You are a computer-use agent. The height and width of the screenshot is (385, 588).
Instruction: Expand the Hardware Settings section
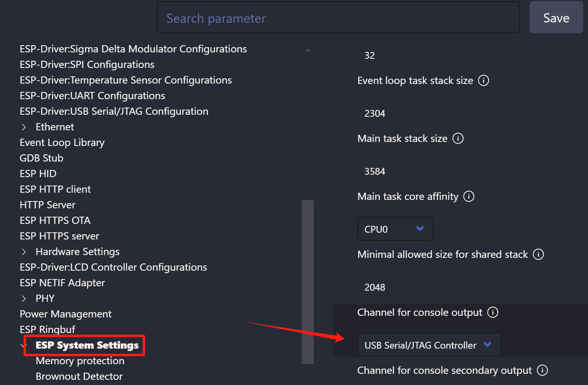tap(23, 251)
